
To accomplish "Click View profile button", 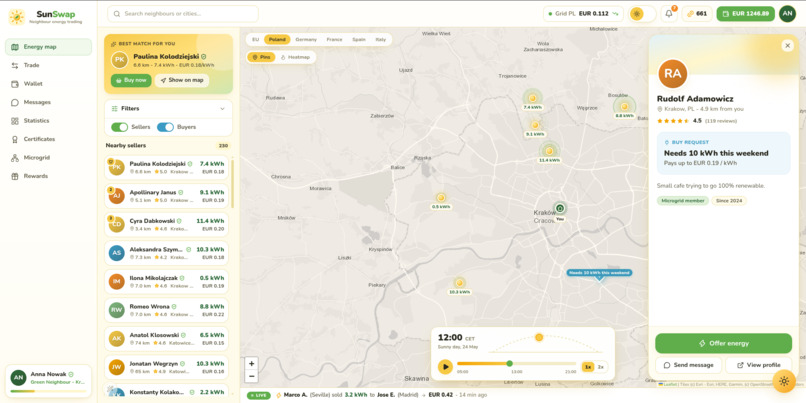I will tap(759, 365).
